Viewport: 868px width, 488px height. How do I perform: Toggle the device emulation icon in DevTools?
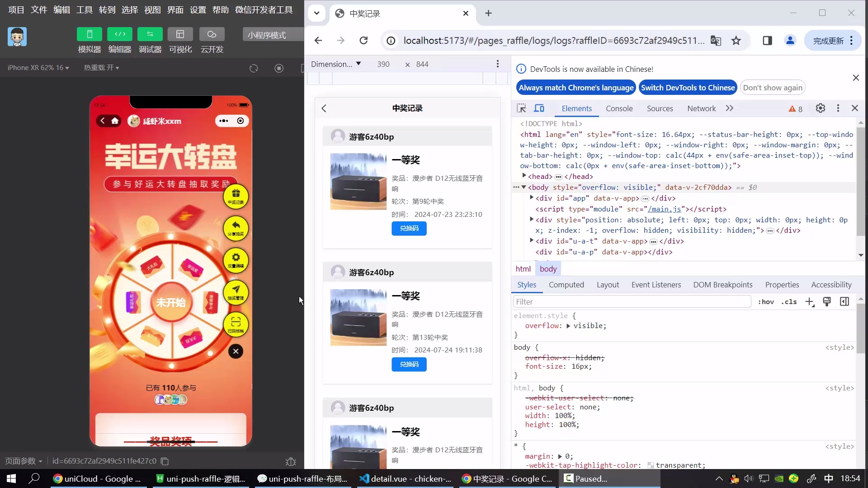(539, 108)
